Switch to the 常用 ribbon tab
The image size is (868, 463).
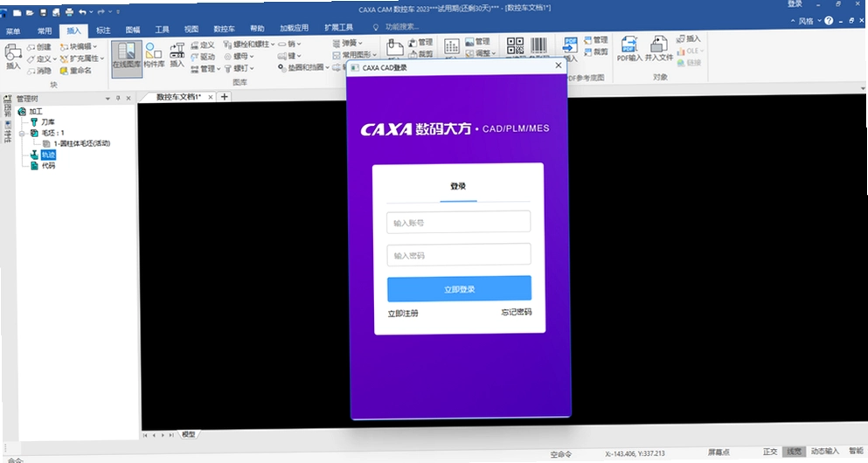45,31
